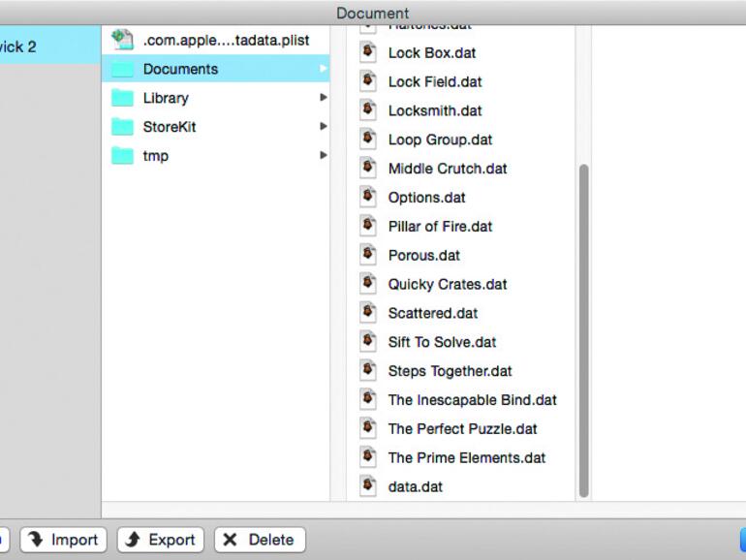The height and width of the screenshot is (560, 746).
Task: Click the Library folder icon
Action: pos(122,98)
